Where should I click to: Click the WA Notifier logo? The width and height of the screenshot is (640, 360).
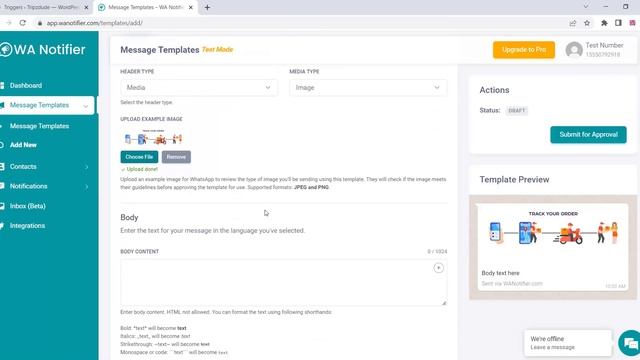click(x=43, y=49)
